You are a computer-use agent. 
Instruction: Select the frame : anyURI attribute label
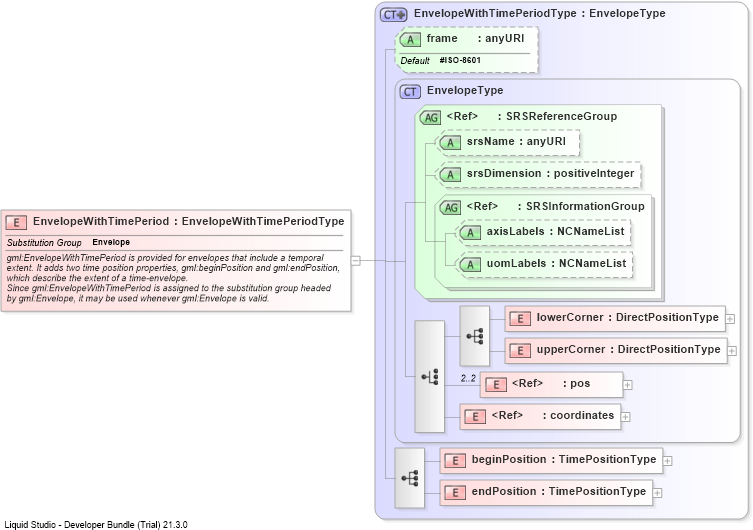coord(475,38)
